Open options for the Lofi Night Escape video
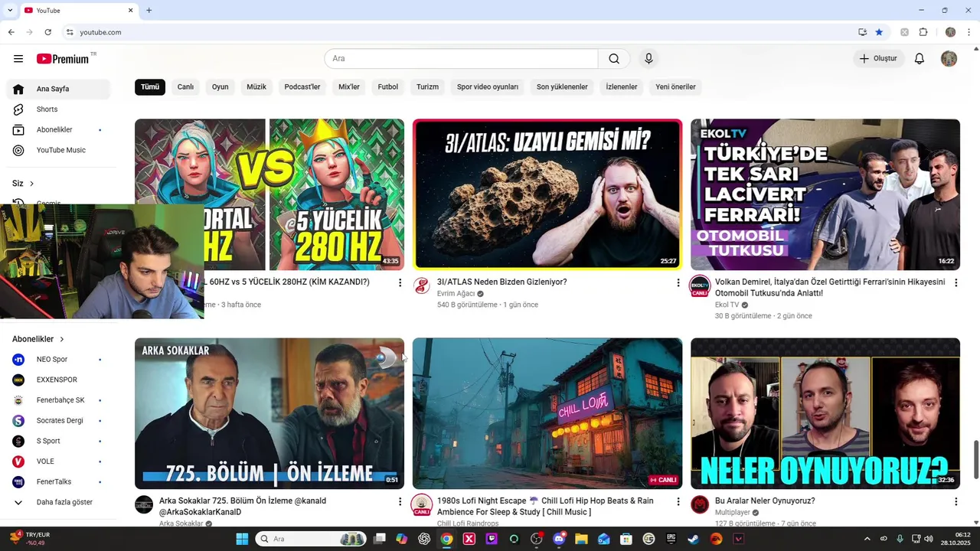 [678, 502]
